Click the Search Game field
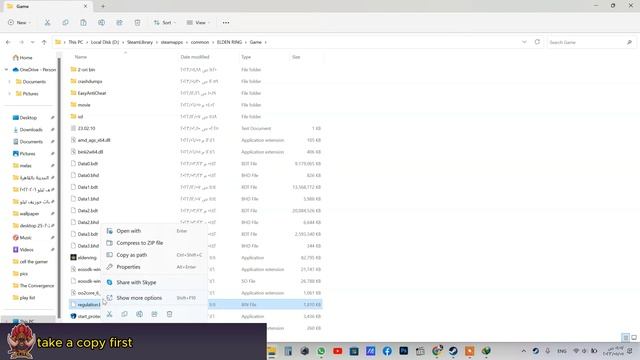 [x=591, y=42]
